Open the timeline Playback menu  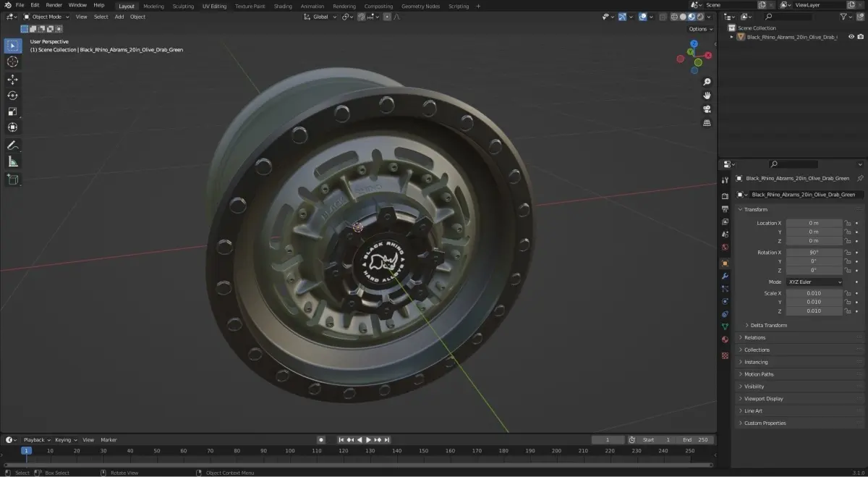(x=36, y=439)
